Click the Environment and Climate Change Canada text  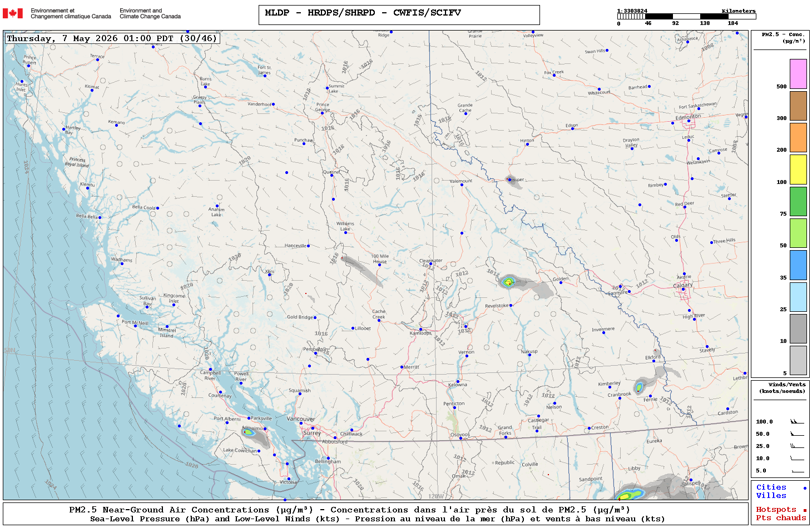150,13
